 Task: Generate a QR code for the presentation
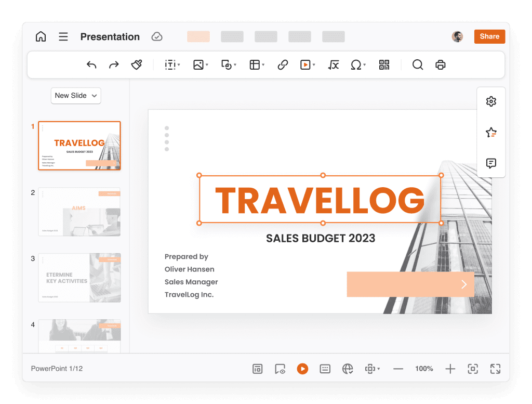pos(385,64)
